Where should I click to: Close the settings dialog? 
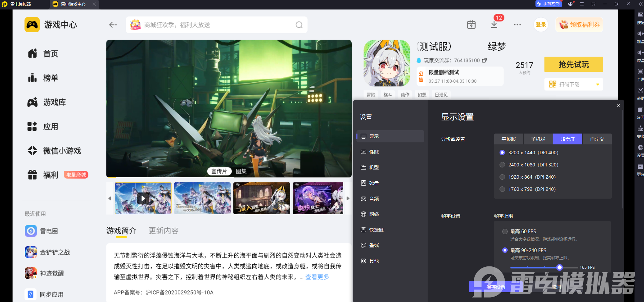click(x=619, y=105)
